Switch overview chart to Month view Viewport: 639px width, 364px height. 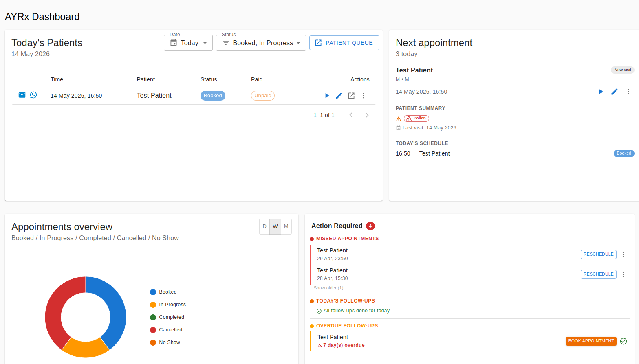click(286, 226)
